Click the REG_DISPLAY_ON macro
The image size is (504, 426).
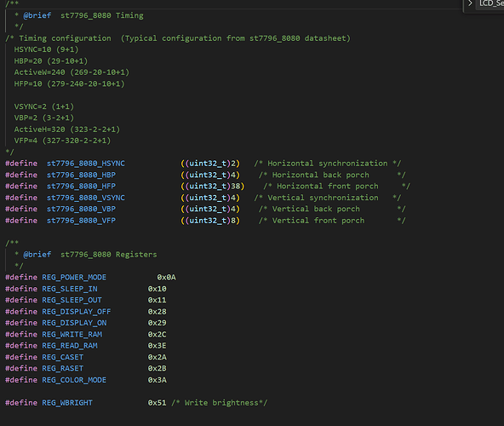(74, 323)
